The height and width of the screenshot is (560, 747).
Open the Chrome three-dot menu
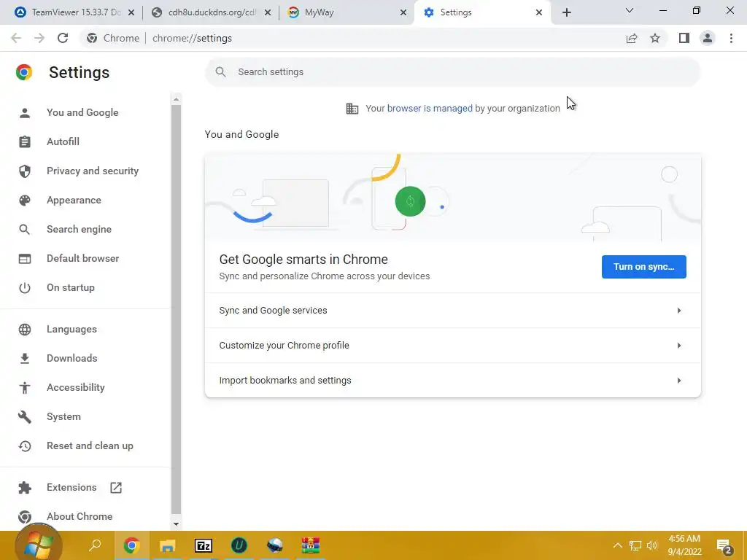click(x=731, y=38)
